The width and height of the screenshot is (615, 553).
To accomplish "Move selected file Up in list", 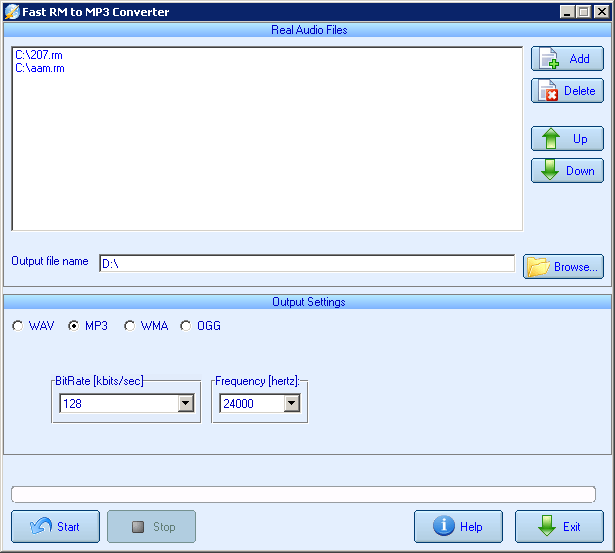I will [567, 139].
